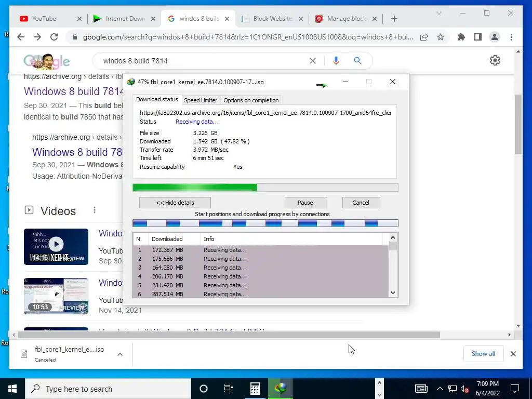Open Videos section more options
This screenshot has width=532, height=399.
point(95,210)
